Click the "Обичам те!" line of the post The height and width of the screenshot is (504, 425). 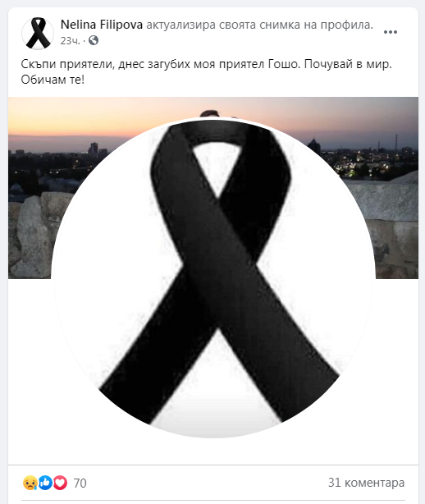(53, 80)
